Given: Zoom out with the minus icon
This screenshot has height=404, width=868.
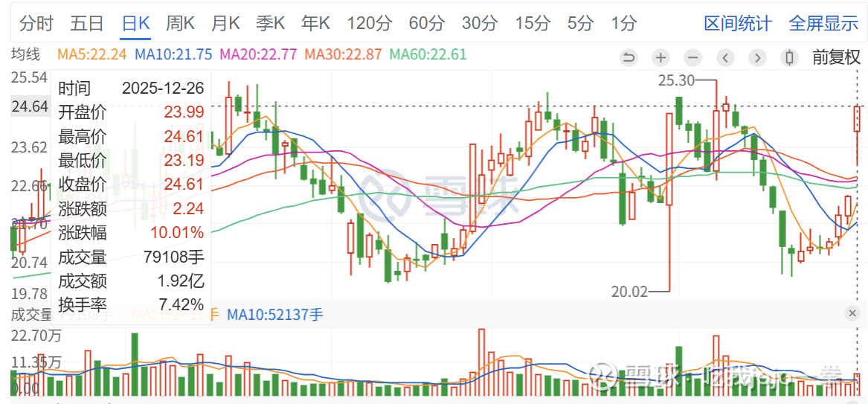Looking at the screenshot, I should pos(693,57).
